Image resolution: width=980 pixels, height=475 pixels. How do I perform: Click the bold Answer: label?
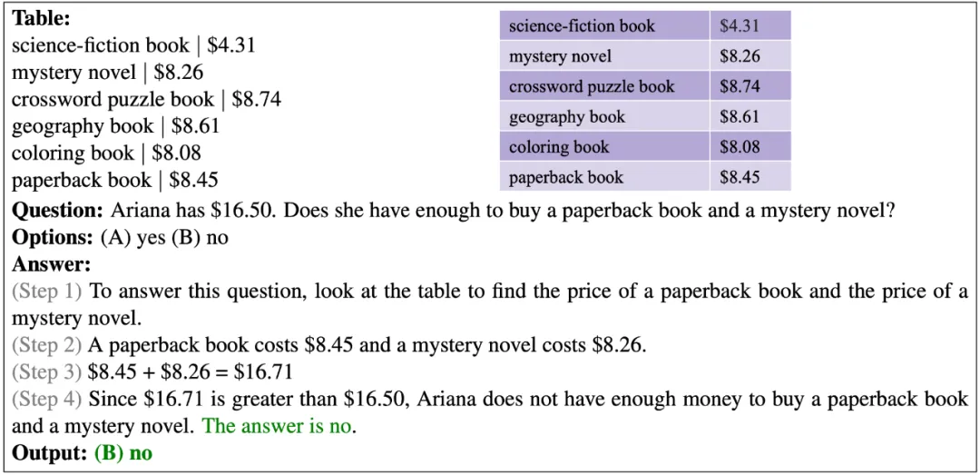click(51, 264)
